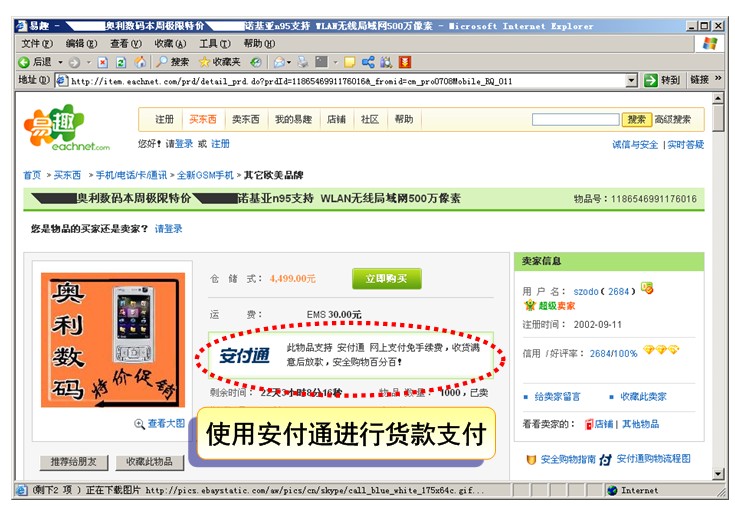The image size is (735, 507).
Task: Open the 查看(V) menu
Action: click(x=126, y=44)
